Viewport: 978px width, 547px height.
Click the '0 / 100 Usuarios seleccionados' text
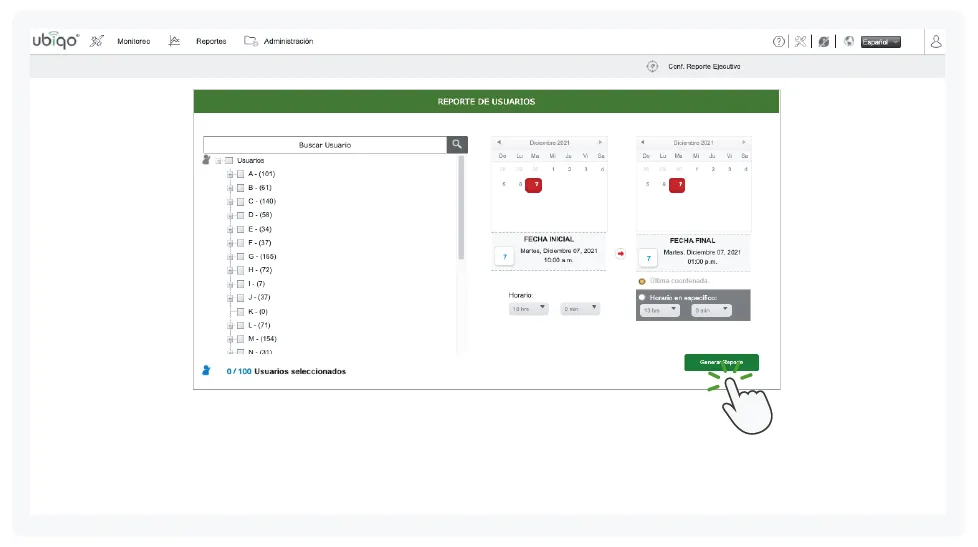tap(286, 371)
